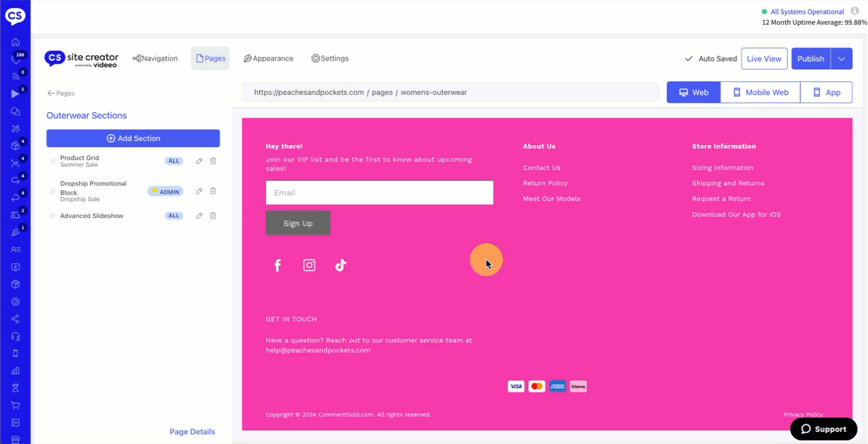
Task: Open the Navigation tab
Action: [155, 59]
